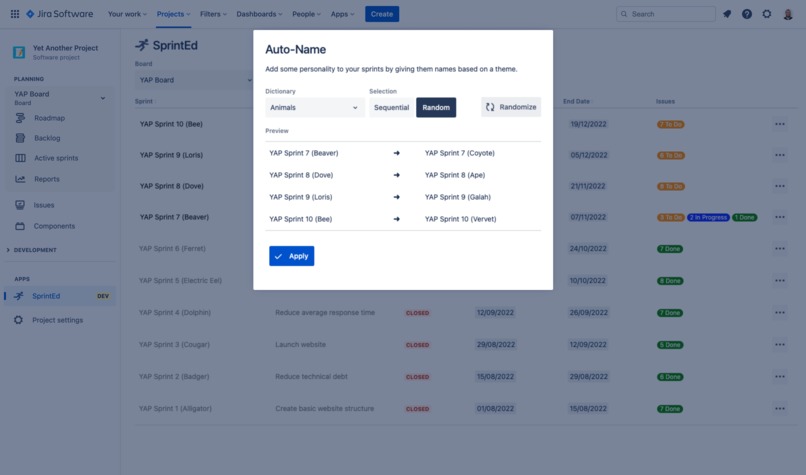Viewport: 806px width, 475px height.
Task: Click YAP Sprint 1 (Alligator) row name
Action: click(x=175, y=408)
